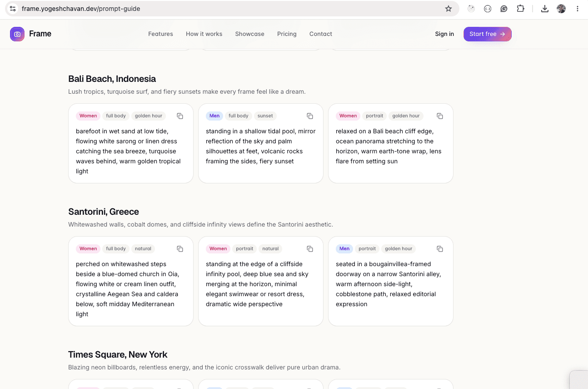Click the Sign in link
The image size is (588, 389).
pos(444,34)
